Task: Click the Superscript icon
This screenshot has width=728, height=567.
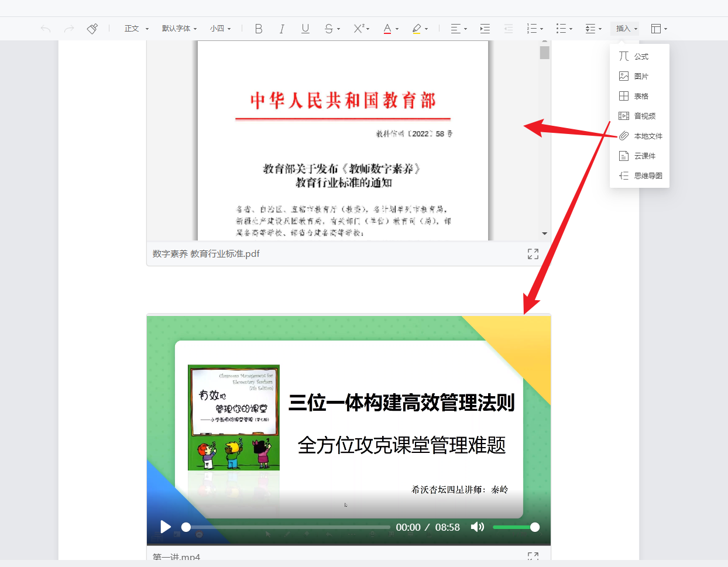Action: click(x=359, y=29)
